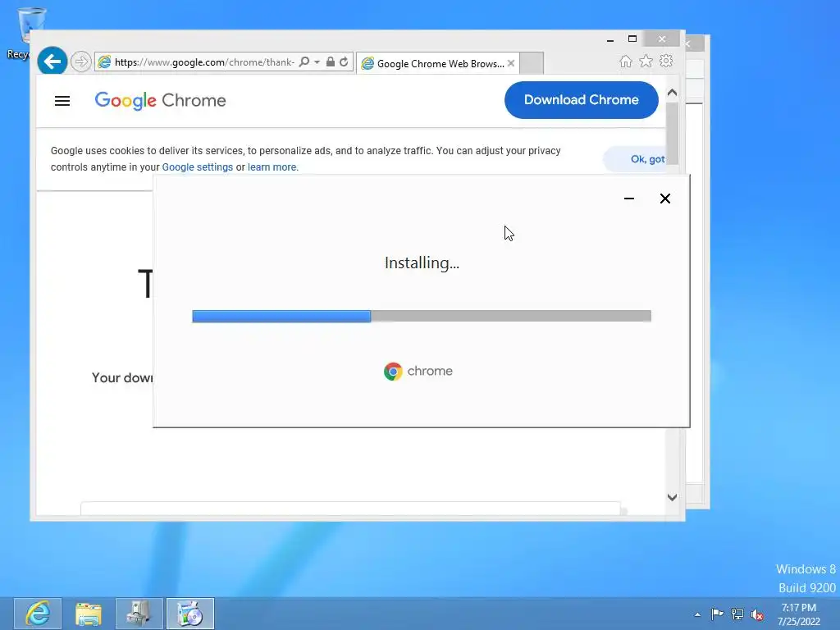
Task: Click the installer taskbar icon
Action: (x=189, y=614)
